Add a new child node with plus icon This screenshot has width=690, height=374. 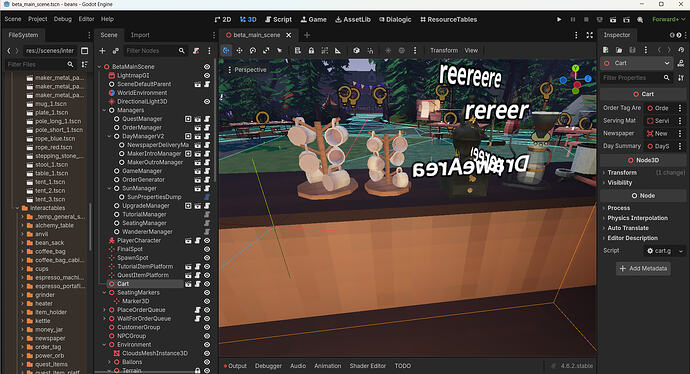click(x=102, y=51)
